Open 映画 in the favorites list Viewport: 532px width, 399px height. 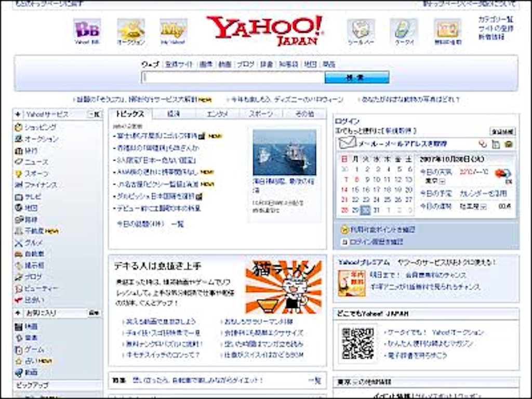[26, 327]
